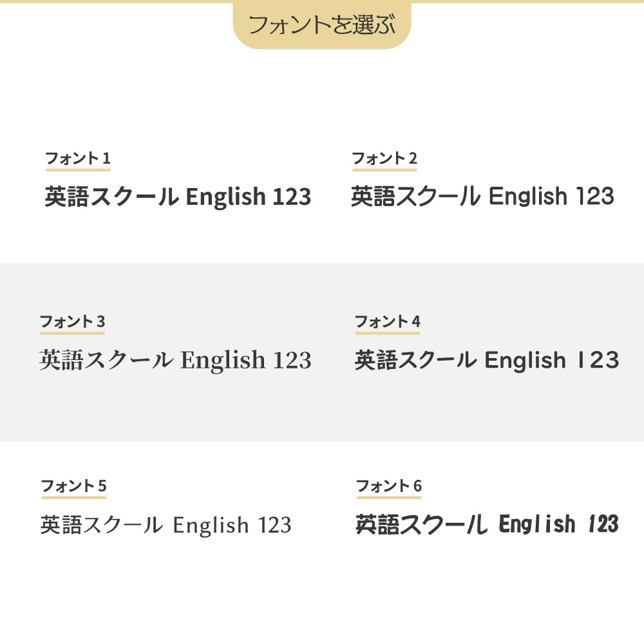Click the yellow underline beneath フォント 1

[x=78, y=170]
